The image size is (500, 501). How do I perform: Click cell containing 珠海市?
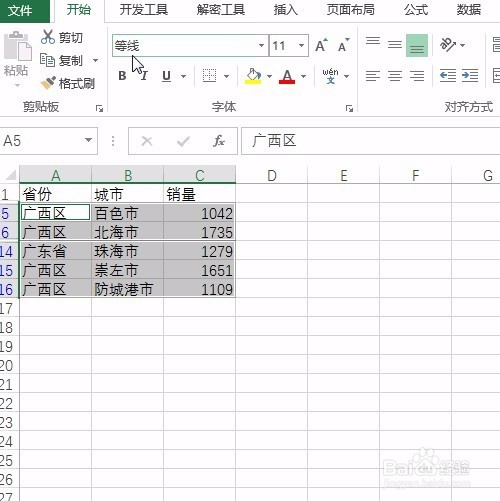[x=127, y=251]
